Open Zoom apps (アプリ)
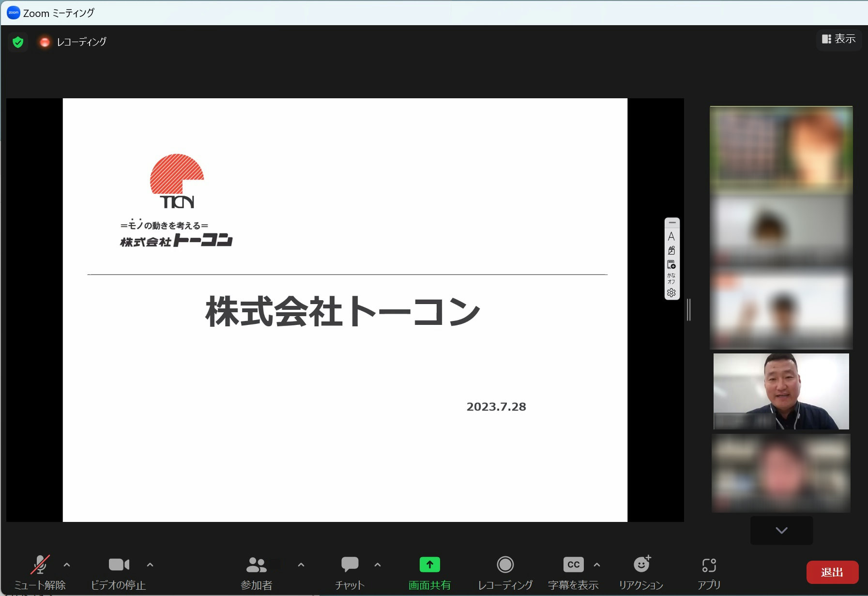 coord(709,573)
